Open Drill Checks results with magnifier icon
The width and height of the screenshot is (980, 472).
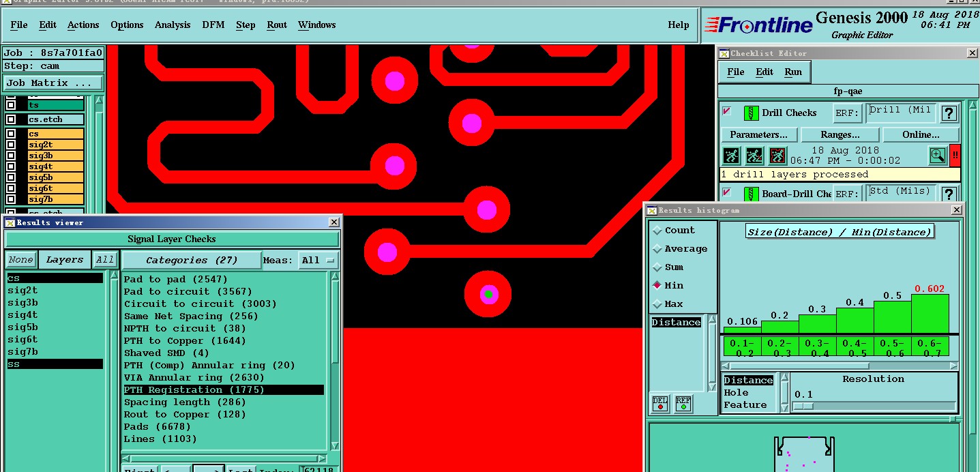(938, 156)
